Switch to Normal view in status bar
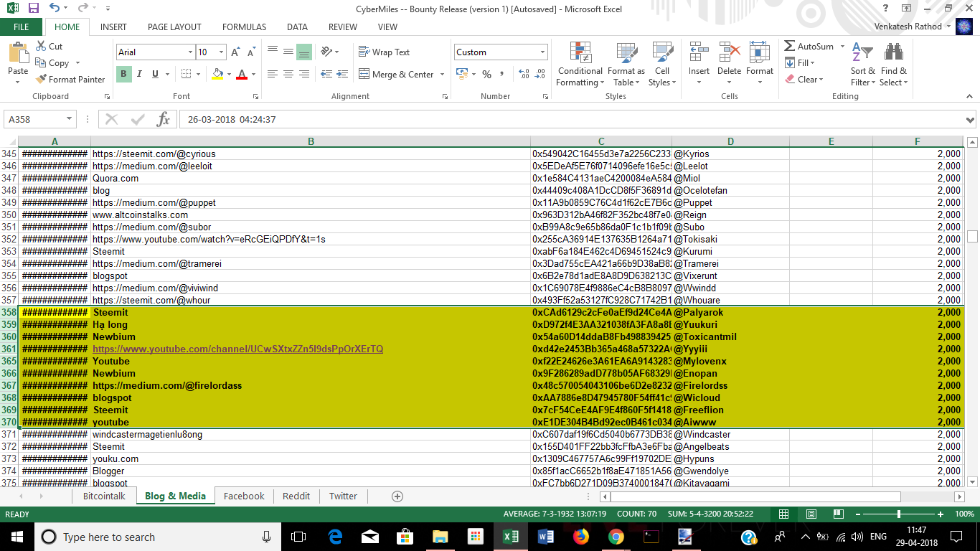This screenshot has width=980, height=551. click(x=783, y=514)
